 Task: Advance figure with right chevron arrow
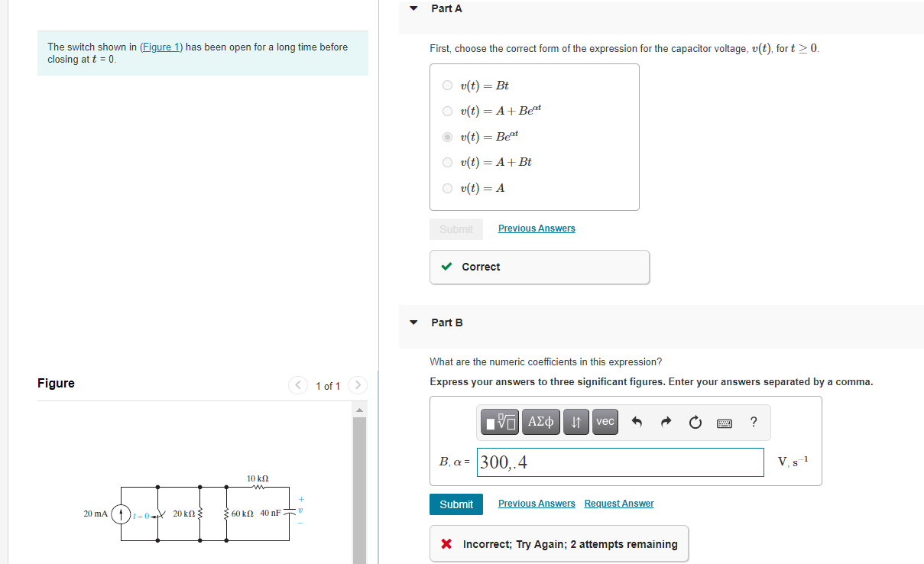[357, 385]
